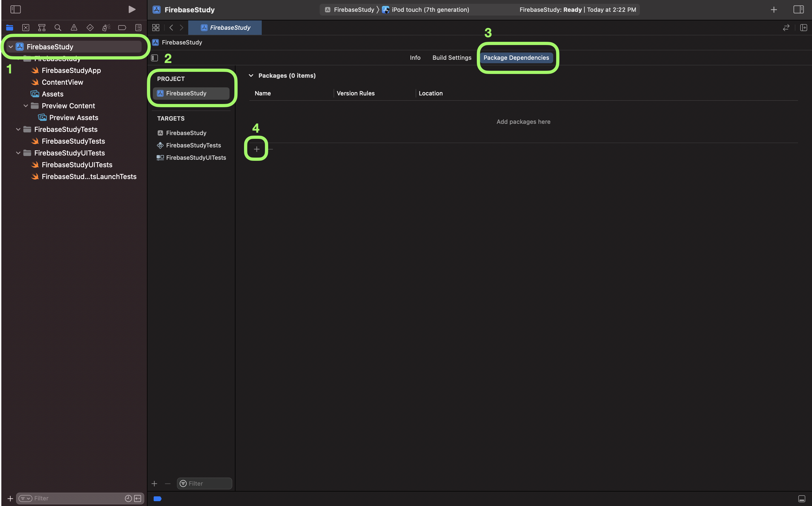Remove the selected package dependency

[x=271, y=149]
